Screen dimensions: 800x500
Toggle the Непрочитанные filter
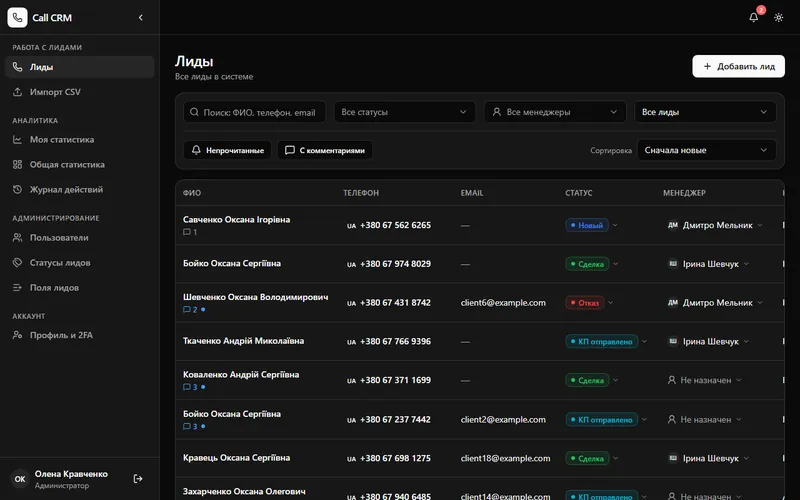pos(228,150)
